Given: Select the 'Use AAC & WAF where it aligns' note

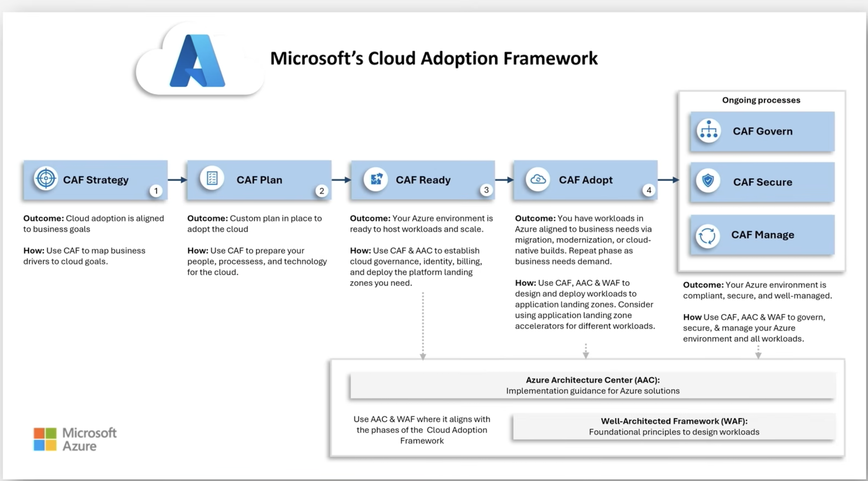Looking at the screenshot, I should point(422,430).
